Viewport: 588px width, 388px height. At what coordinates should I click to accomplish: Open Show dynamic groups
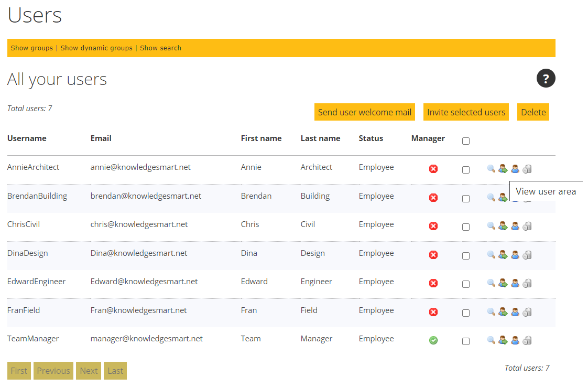tap(96, 48)
